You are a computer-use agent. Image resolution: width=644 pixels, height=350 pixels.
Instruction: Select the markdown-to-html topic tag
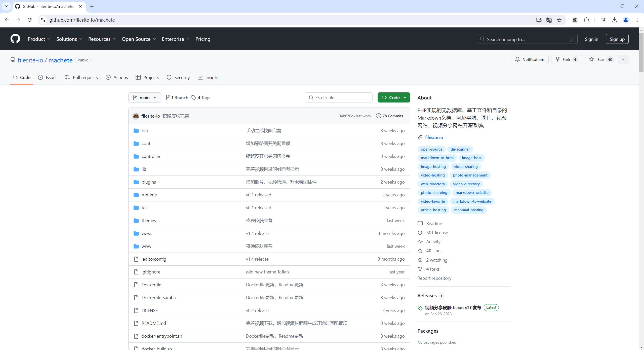(x=437, y=158)
